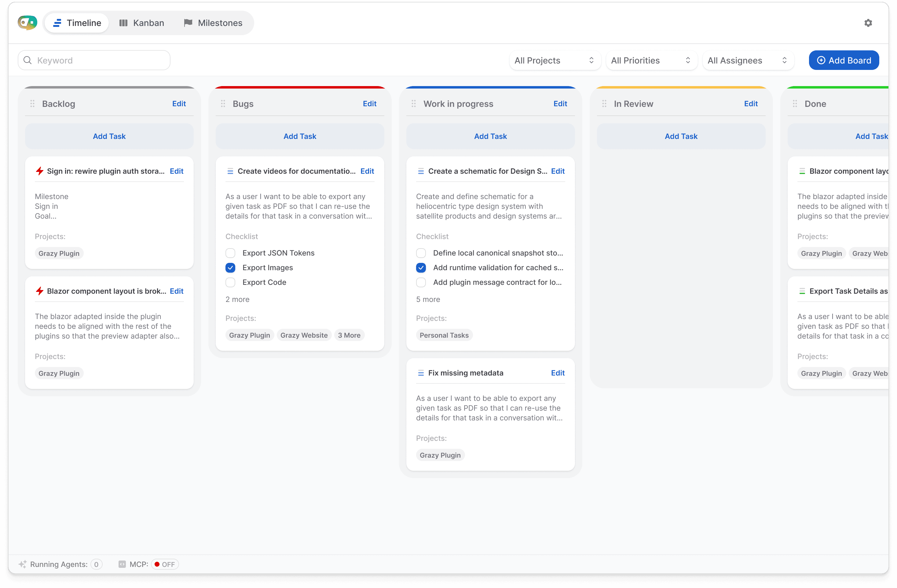Check Export Code checkbox
897x588 pixels.
[230, 282]
